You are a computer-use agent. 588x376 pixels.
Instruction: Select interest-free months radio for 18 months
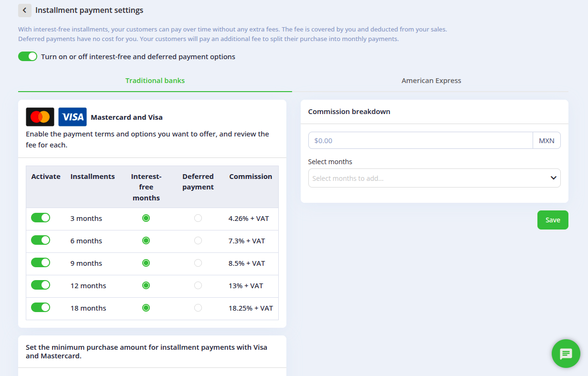point(146,308)
